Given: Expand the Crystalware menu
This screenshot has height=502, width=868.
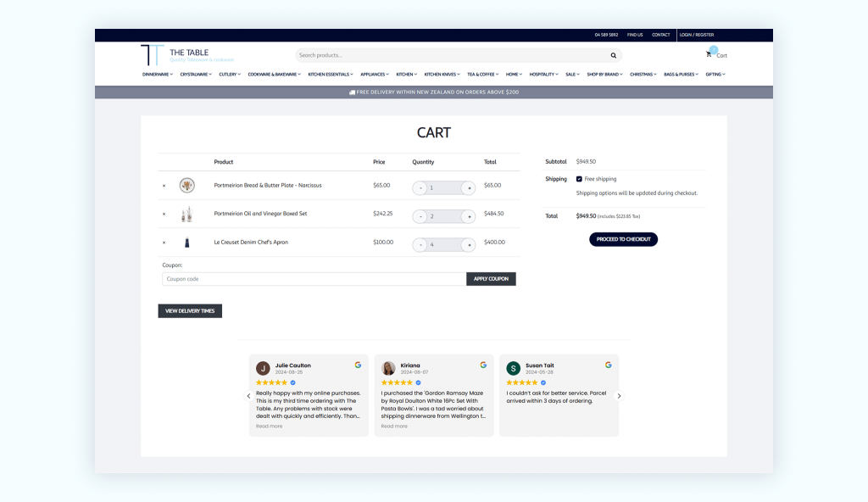Looking at the screenshot, I should click(x=196, y=75).
